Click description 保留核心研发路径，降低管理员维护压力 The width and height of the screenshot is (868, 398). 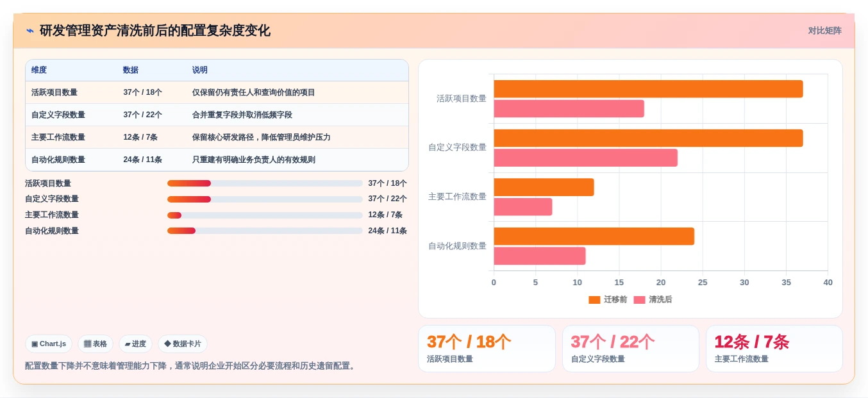coord(262,137)
